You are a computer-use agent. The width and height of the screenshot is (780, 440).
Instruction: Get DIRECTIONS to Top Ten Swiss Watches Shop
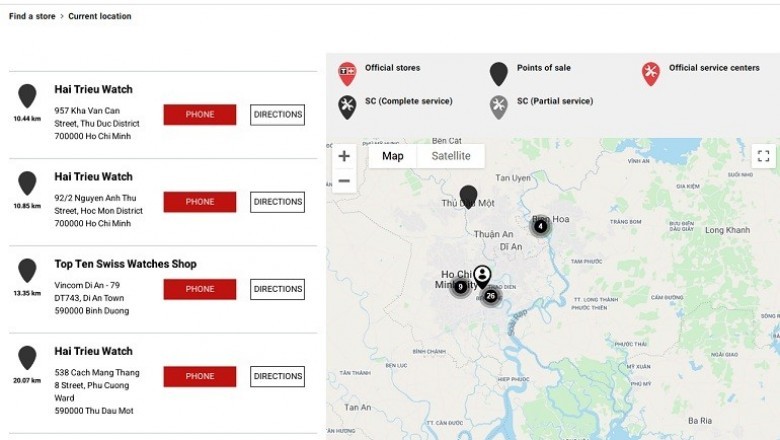pos(277,289)
